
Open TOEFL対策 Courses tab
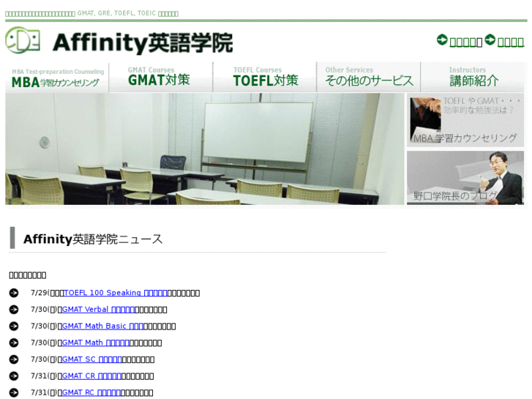265,78
